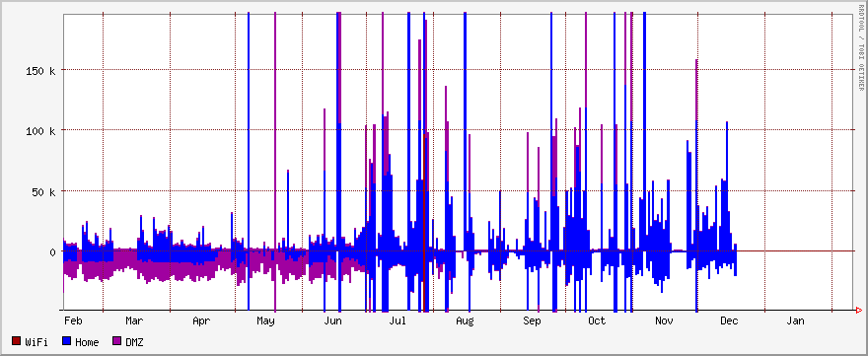Click the 0 y-axis label
Image resolution: width=868 pixels, height=356 pixels.
pyautogui.click(x=52, y=251)
